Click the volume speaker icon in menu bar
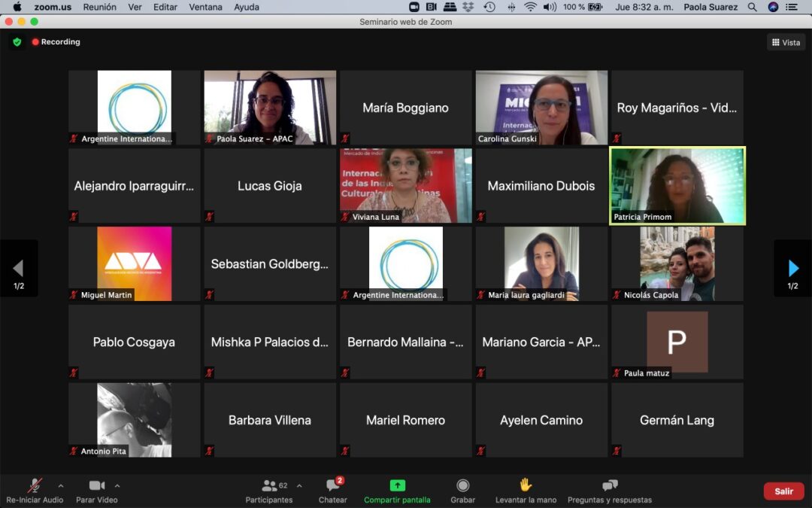The height and width of the screenshot is (508, 812). click(550, 7)
